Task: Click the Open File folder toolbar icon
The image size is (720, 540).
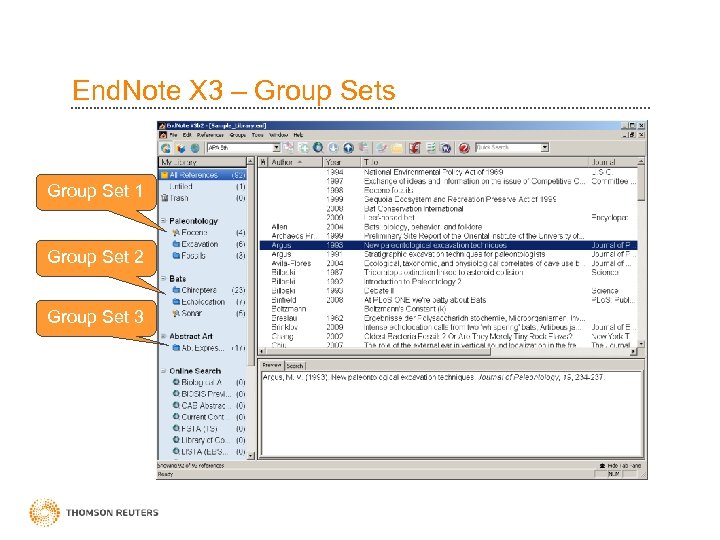Action: (397, 147)
